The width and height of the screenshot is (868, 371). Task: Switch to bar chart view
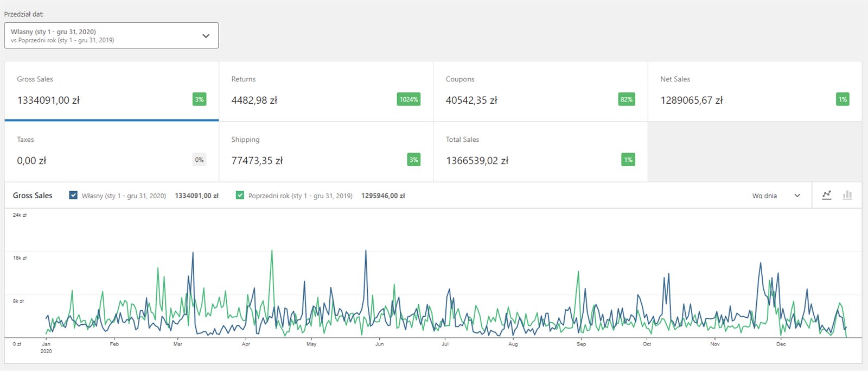(x=847, y=195)
